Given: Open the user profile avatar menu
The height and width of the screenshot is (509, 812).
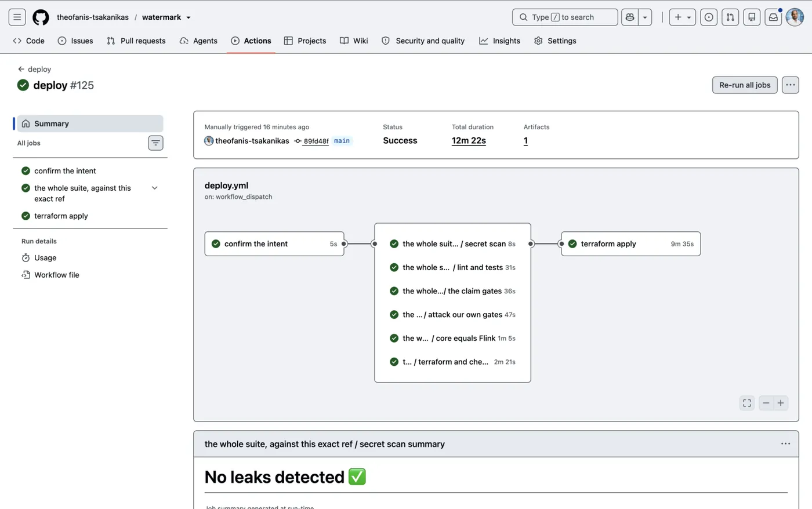Looking at the screenshot, I should pos(795,17).
